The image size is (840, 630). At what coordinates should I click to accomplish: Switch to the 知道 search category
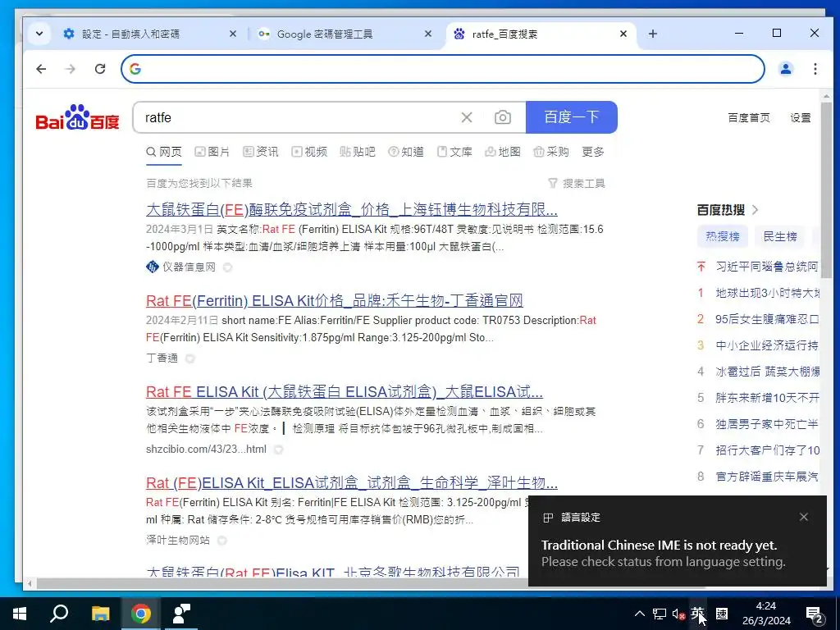click(x=405, y=152)
